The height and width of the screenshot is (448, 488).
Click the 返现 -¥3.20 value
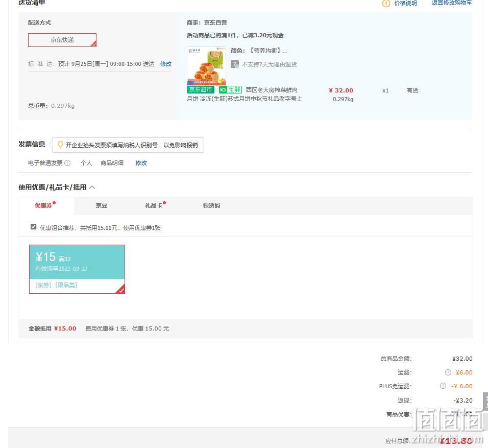pos(463,400)
